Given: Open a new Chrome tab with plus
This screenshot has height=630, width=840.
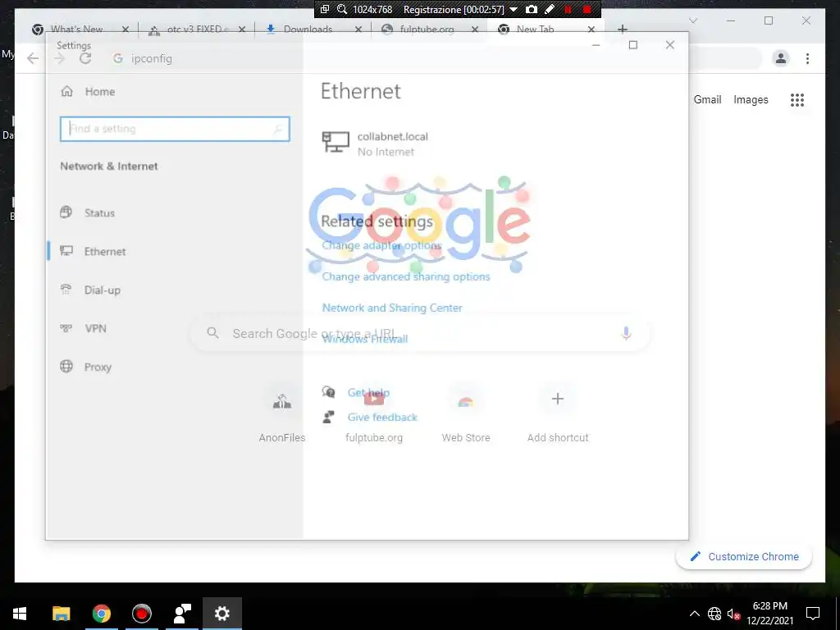Looking at the screenshot, I should pos(622,29).
